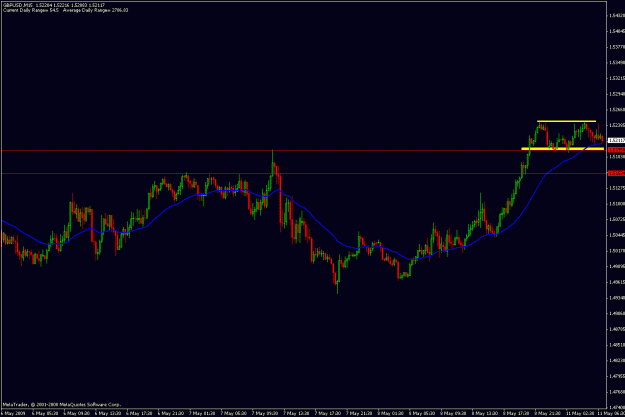
Task: Click the '11 May 02:30' time label
Action: click(x=580, y=413)
